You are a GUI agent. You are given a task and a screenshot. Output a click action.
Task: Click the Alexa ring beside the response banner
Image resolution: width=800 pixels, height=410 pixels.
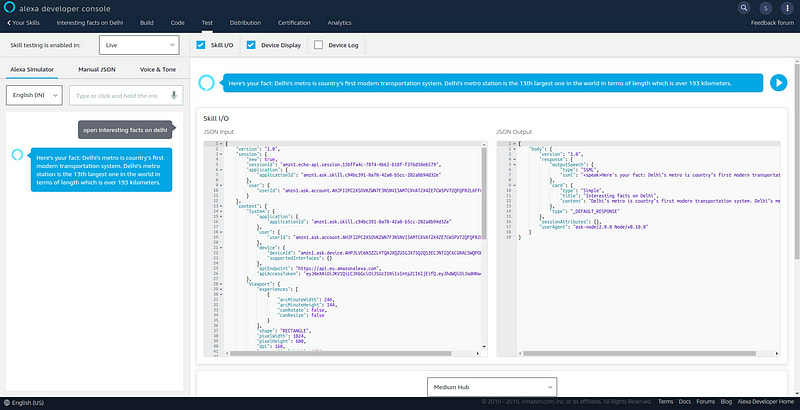point(206,83)
